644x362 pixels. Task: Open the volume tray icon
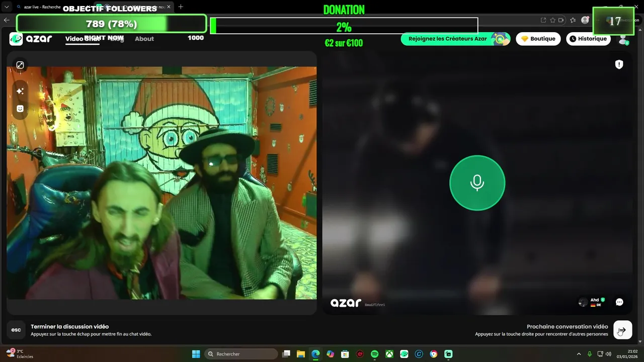pos(608,354)
